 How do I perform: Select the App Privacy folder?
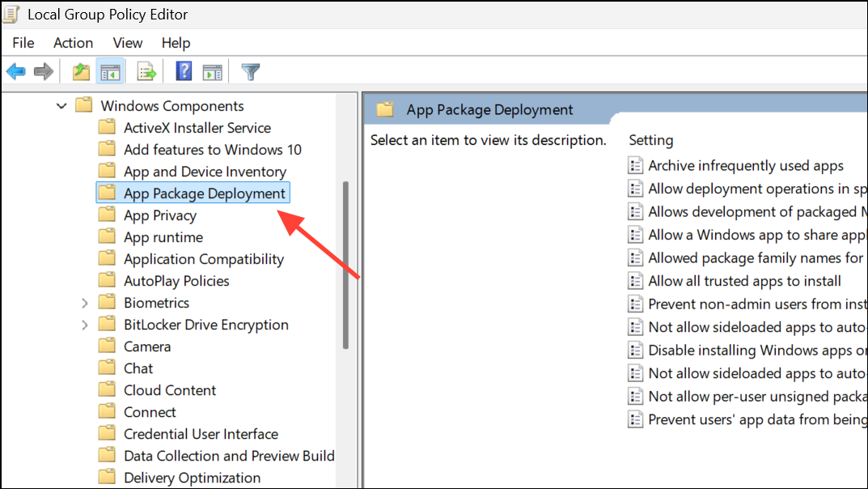pyautogui.click(x=160, y=215)
